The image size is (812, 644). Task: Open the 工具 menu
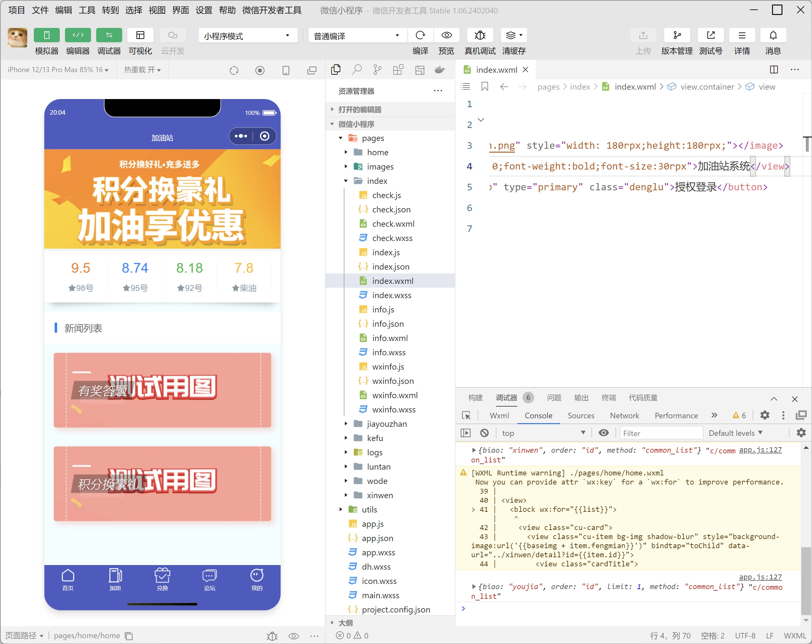[x=87, y=10]
